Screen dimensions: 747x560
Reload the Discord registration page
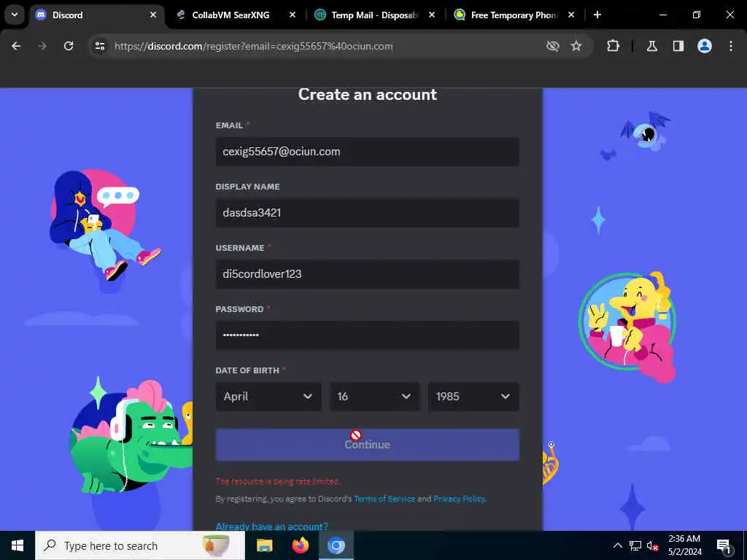tap(69, 46)
